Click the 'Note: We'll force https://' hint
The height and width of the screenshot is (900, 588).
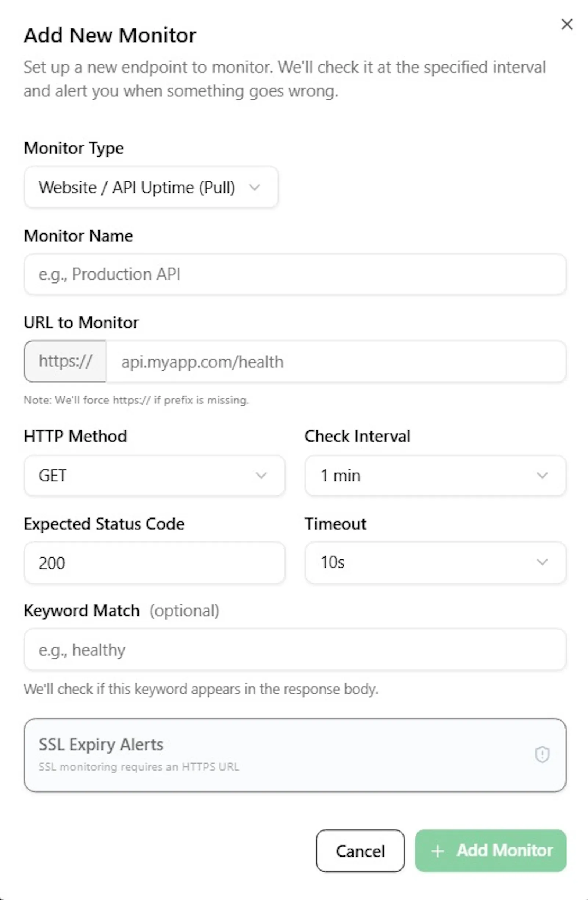point(136,400)
